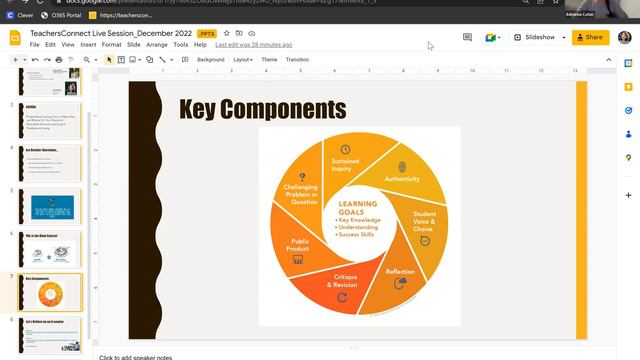Click the zoom magnifier tool

[x=87, y=60]
